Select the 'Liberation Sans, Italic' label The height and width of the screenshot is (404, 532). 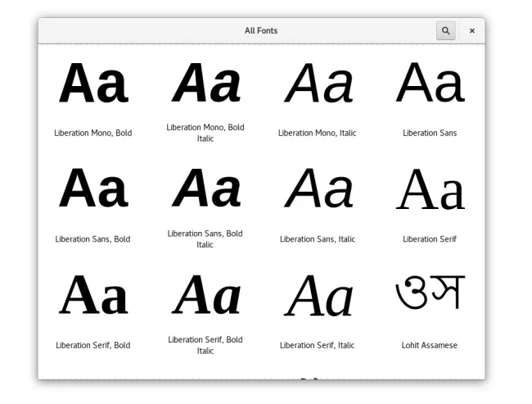[318, 239]
